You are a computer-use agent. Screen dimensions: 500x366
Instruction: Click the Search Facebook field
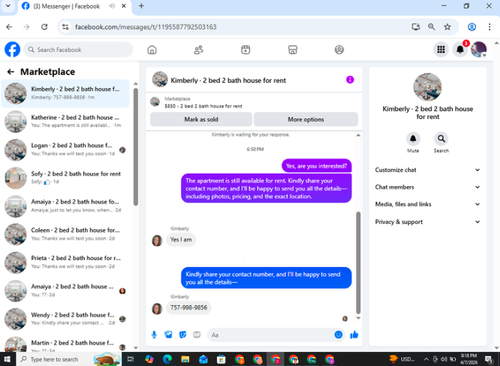(78, 50)
